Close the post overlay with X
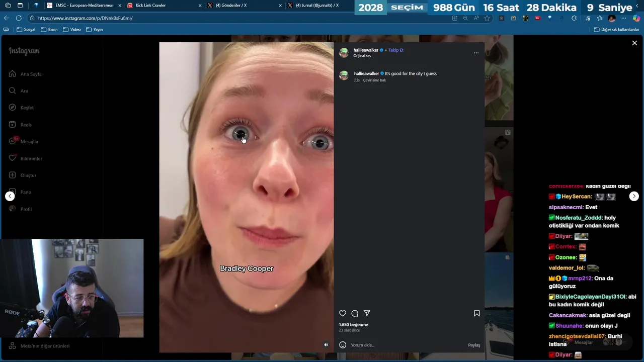The height and width of the screenshot is (362, 644). (634, 43)
